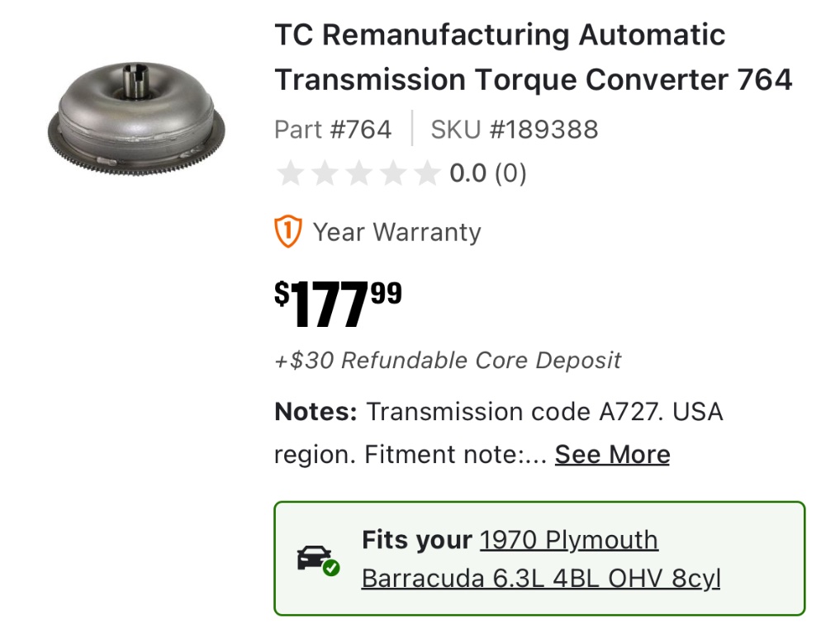This screenshot has width=840, height=634.
Task: Expand notes with See More
Action: pos(612,455)
